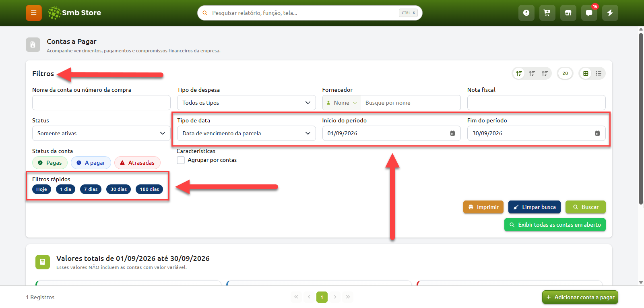Focus the Pesquisar relatório search box
This screenshot has height=308, width=644.
point(310,13)
